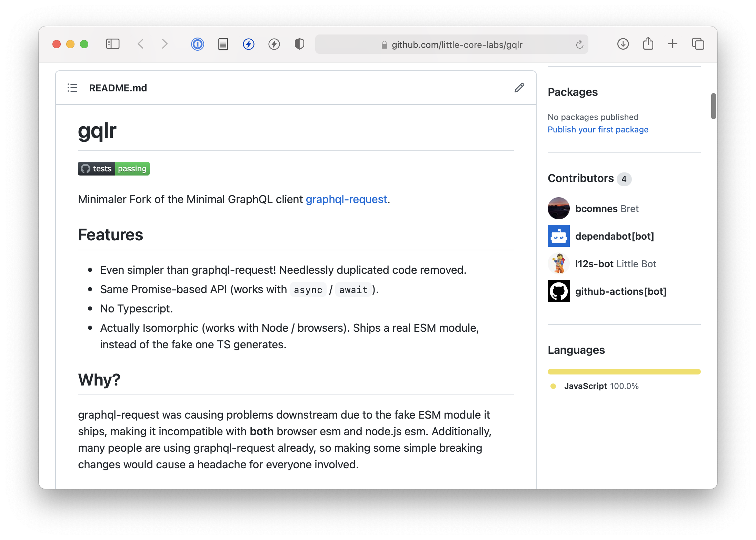Show the tab overview
The image size is (756, 540).
698,44
